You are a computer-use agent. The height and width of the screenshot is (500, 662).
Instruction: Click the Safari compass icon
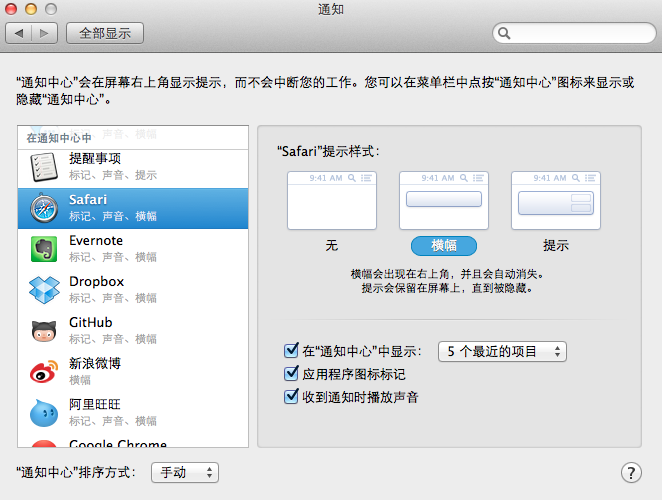[44, 208]
